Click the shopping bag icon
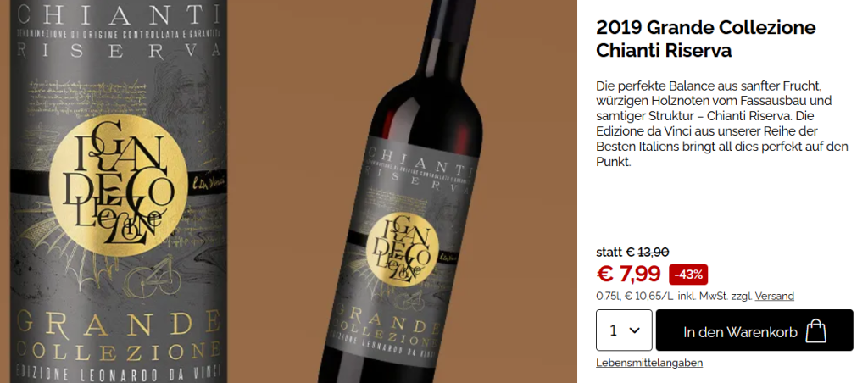The image size is (868, 383). (x=816, y=331)
